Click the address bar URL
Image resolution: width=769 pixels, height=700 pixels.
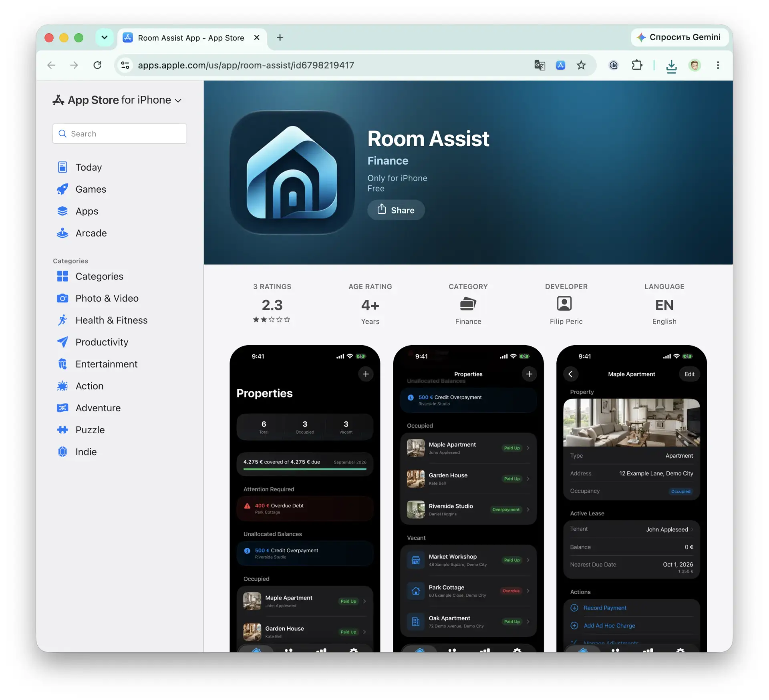246,65
